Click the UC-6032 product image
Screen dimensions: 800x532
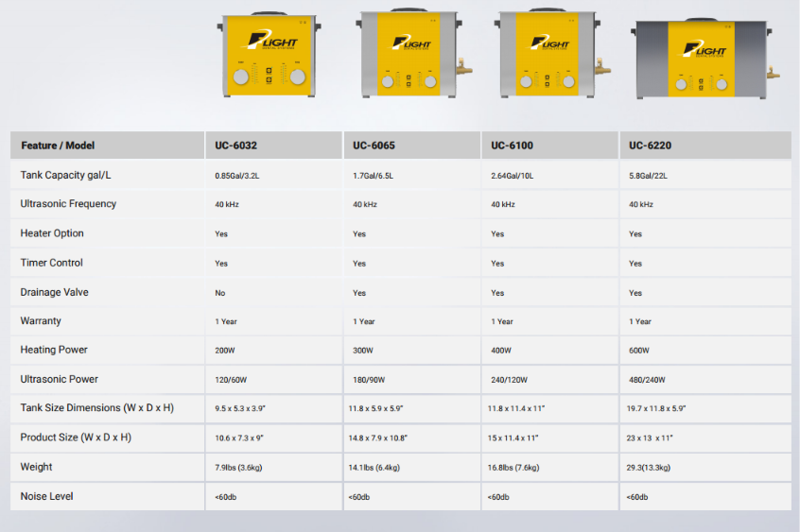(270, 55)
